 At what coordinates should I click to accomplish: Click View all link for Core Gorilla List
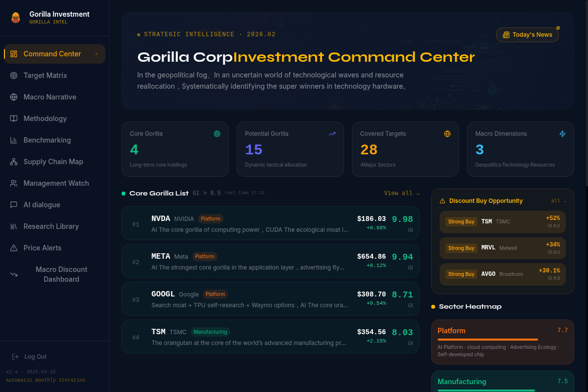pyautogui.click(x=401, y=194)
